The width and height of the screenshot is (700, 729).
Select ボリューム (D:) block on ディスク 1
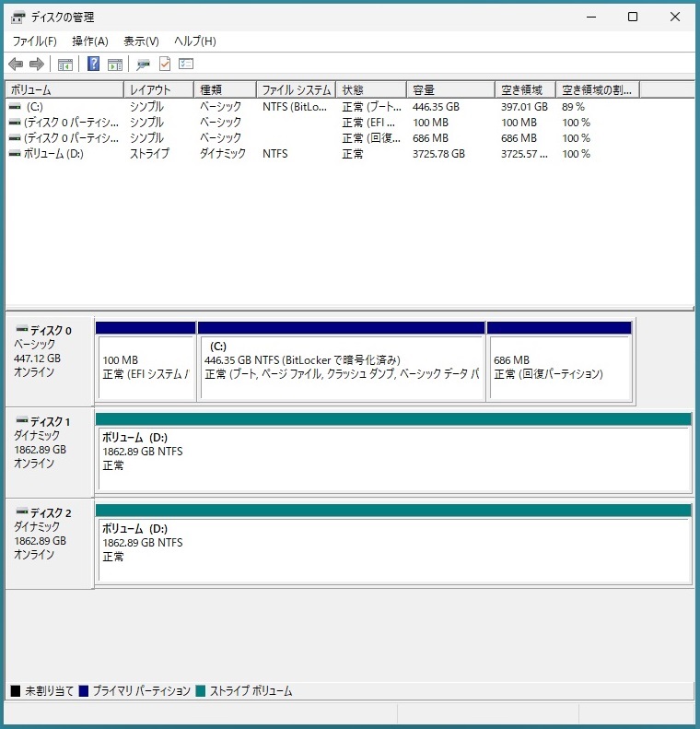393,453
